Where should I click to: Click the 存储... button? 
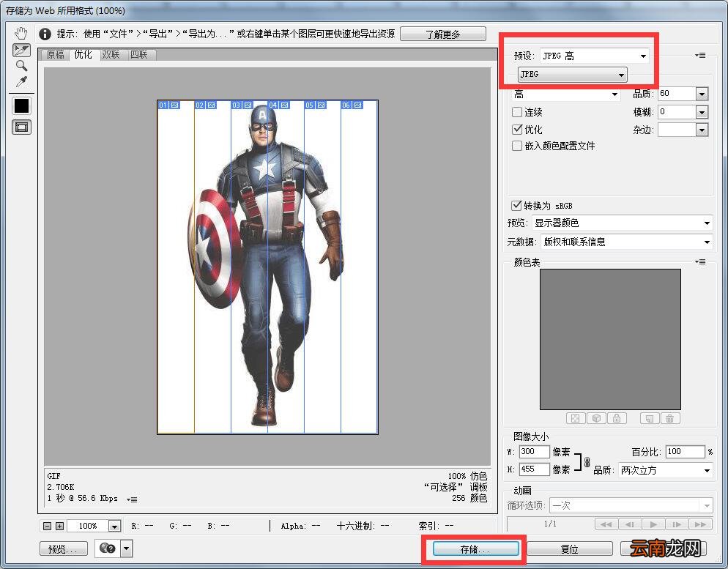pos(475,549)
